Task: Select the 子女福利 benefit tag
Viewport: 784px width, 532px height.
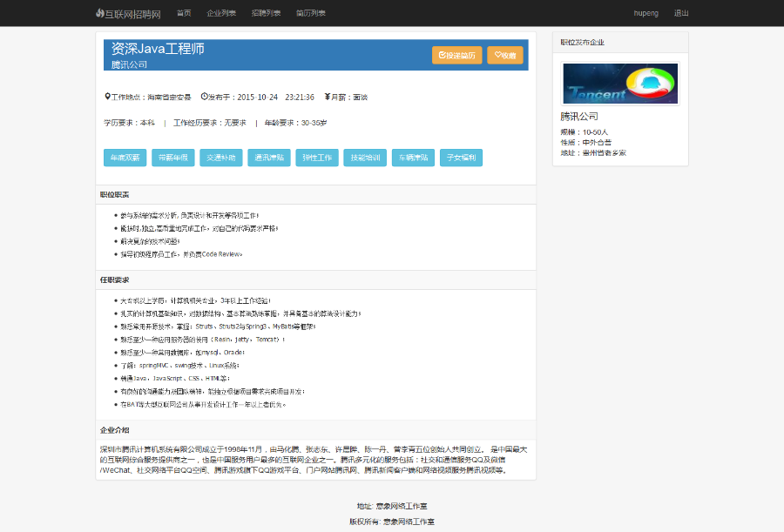Action: click(461, 158)
